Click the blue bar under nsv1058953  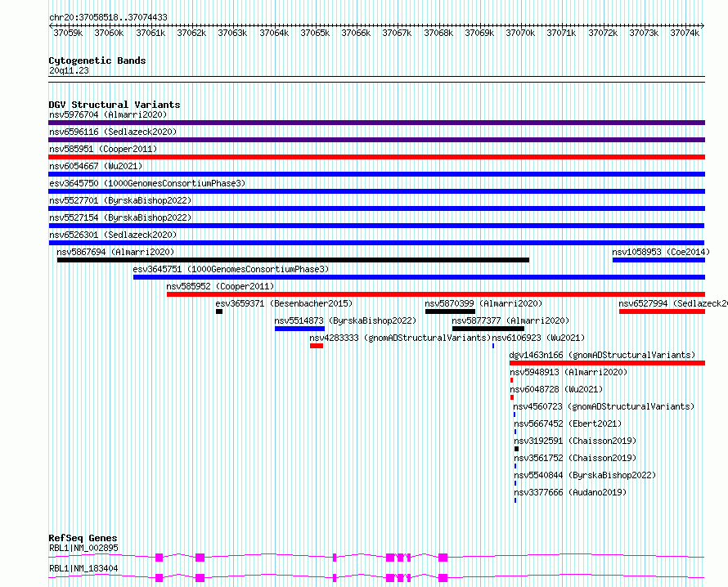(x=658, y=260)
